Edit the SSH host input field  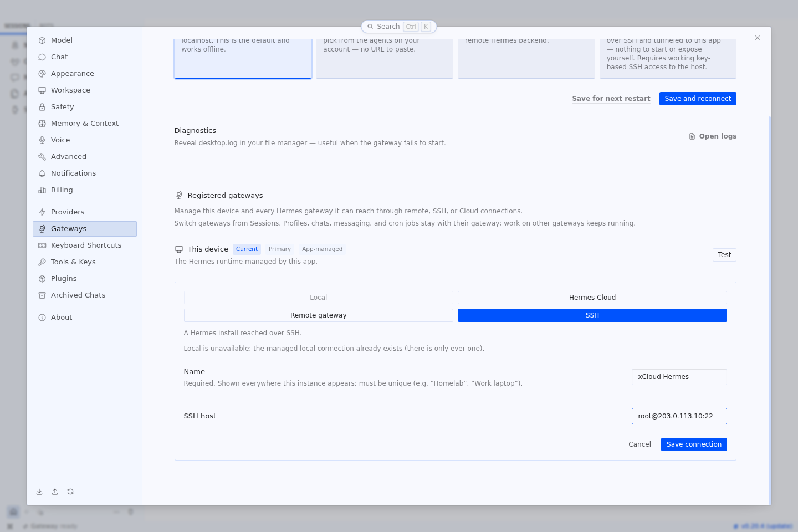679,416
